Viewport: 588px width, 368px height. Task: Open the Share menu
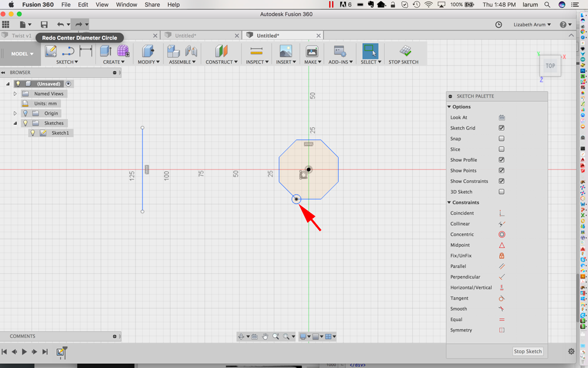(152, 5)
